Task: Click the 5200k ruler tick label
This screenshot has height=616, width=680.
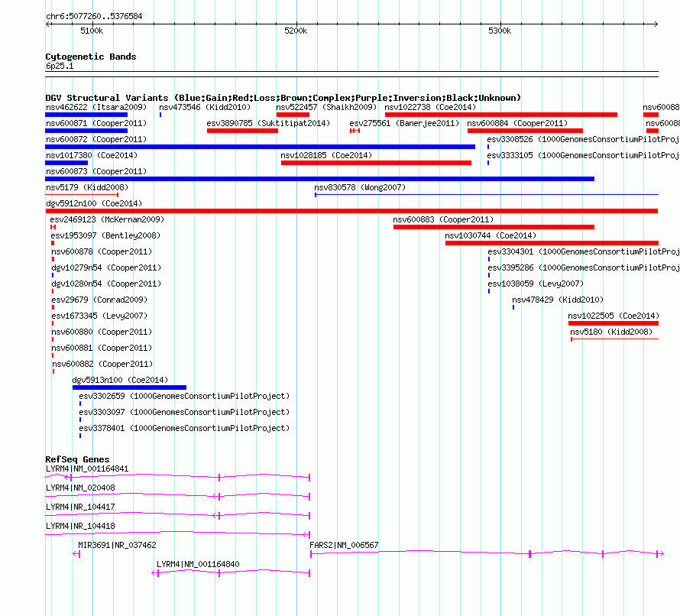Action: (296, 31)
